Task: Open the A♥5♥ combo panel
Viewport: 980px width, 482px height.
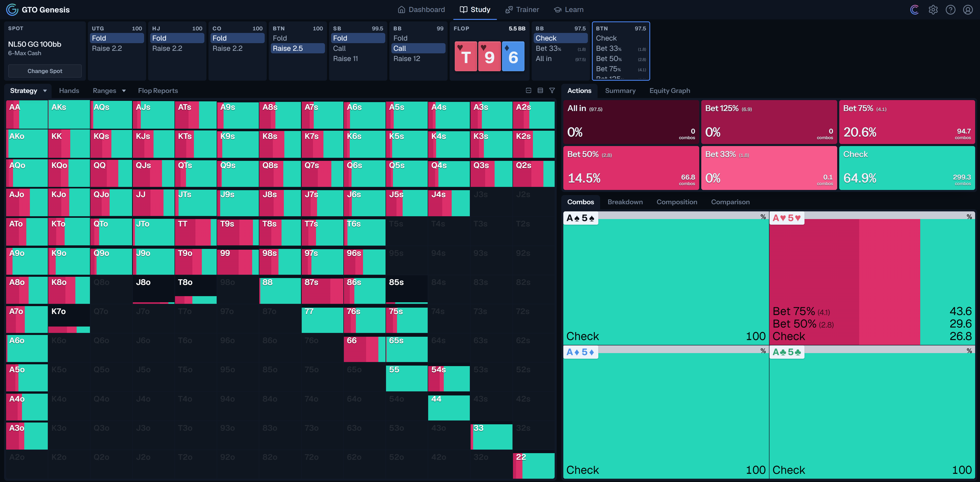Action: click(872, 278)
